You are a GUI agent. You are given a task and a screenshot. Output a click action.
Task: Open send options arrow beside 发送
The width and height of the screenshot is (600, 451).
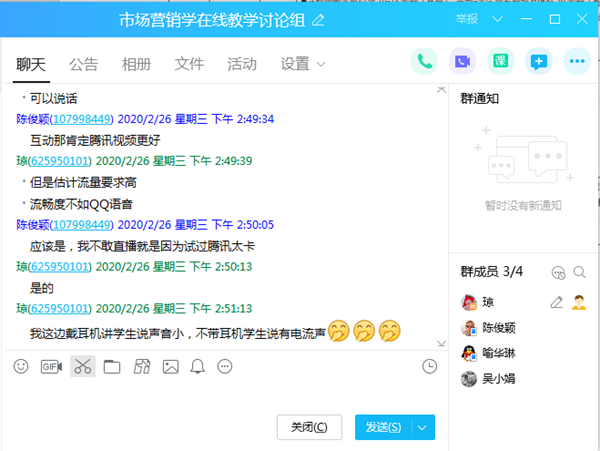click(422, 427)
